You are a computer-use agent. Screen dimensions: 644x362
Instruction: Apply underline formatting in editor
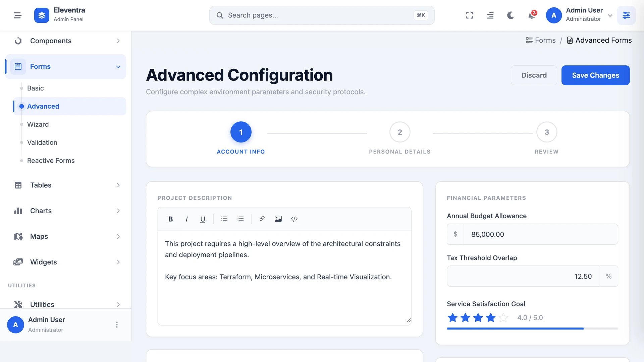pyautogui.click(x=203, y=219)
